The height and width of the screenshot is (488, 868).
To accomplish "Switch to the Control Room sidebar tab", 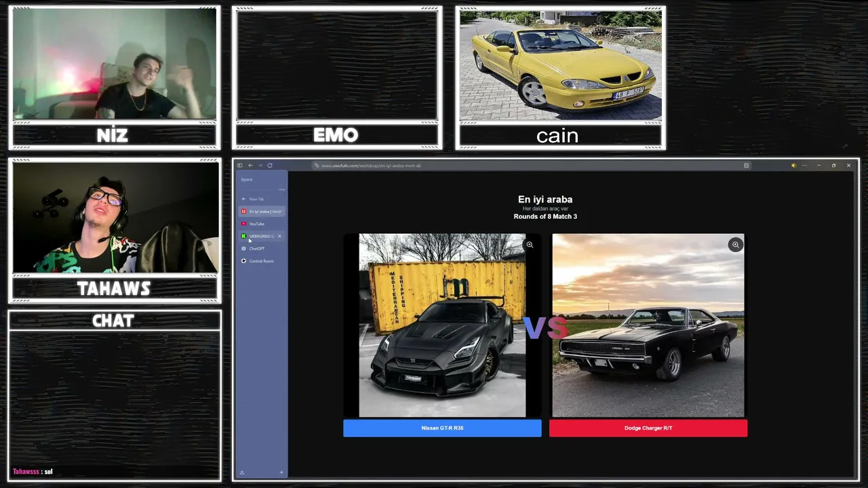I will pyautogui.click(x=262, y=261).
